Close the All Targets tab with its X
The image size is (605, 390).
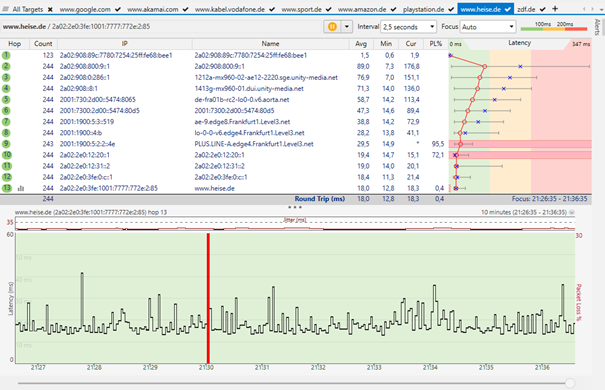tap(50, 9)
